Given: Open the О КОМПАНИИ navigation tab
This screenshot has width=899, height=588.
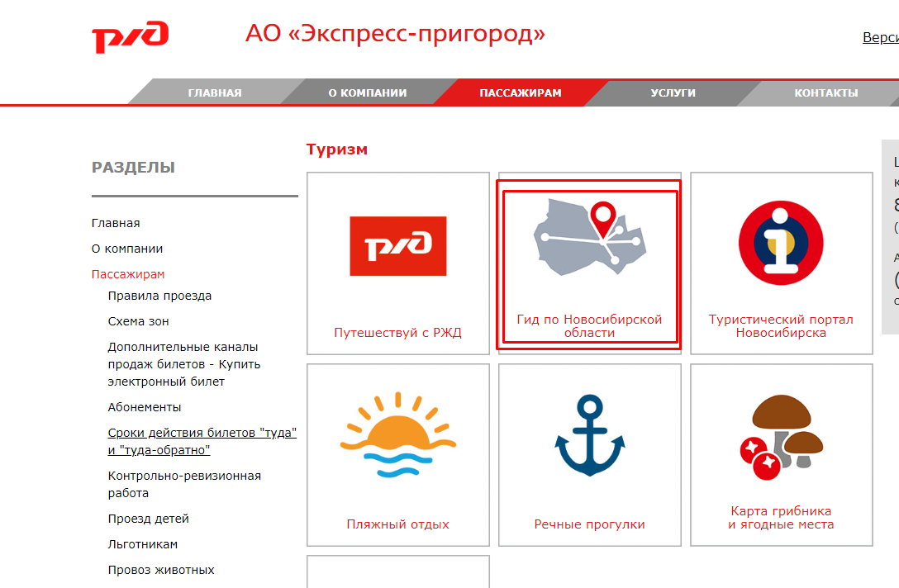Looking at the screenshot, I should 368,92.
